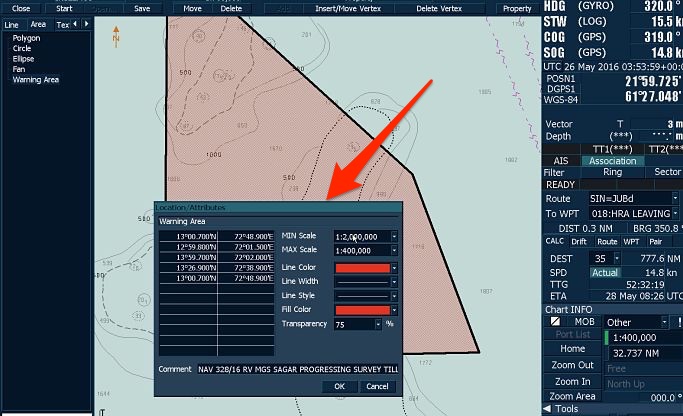Click the Comment text field
The height and width of the screenshot is (416, 683).
point(297,369)
